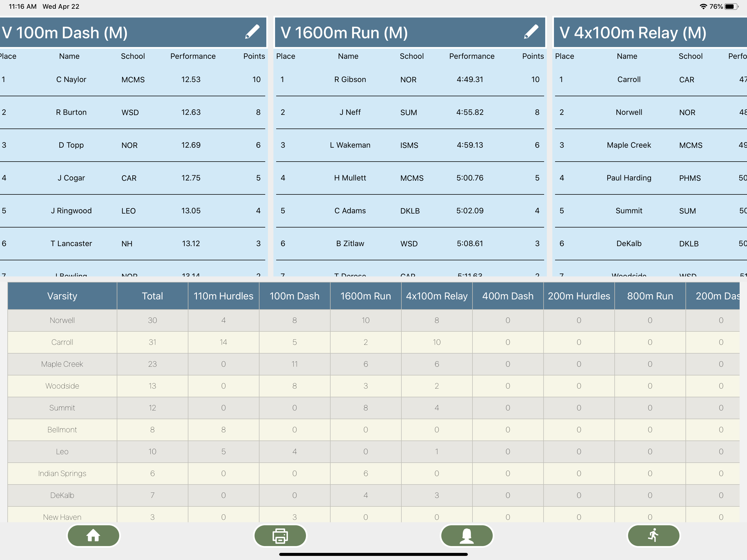Viewport: 747px width, 560px height.
Task: Select the Maple Creek team row
Action: pyautogui.click(x=373, y=364)
